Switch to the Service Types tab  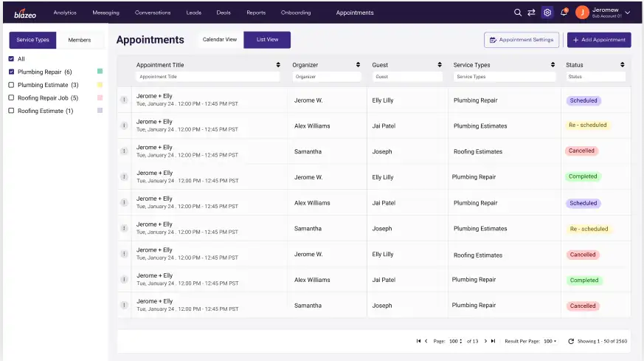pyautogui.click(x=32, y=40)
